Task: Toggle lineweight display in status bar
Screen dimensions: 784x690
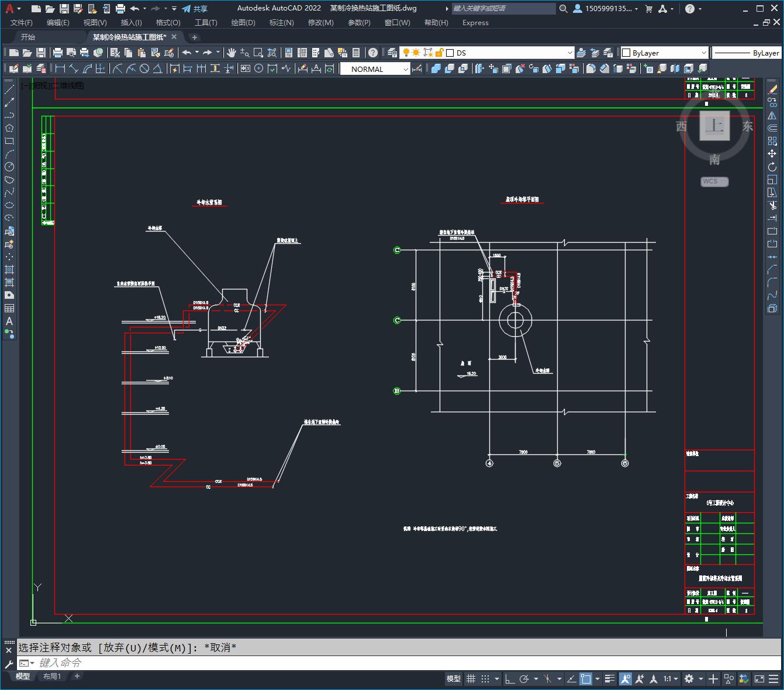Action: point(610,678)
